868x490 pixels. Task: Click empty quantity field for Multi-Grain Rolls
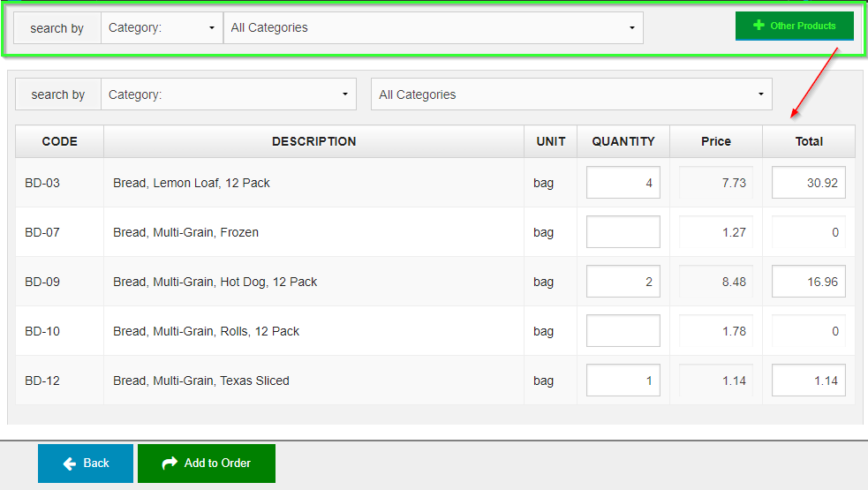click(x=623, y=331)
